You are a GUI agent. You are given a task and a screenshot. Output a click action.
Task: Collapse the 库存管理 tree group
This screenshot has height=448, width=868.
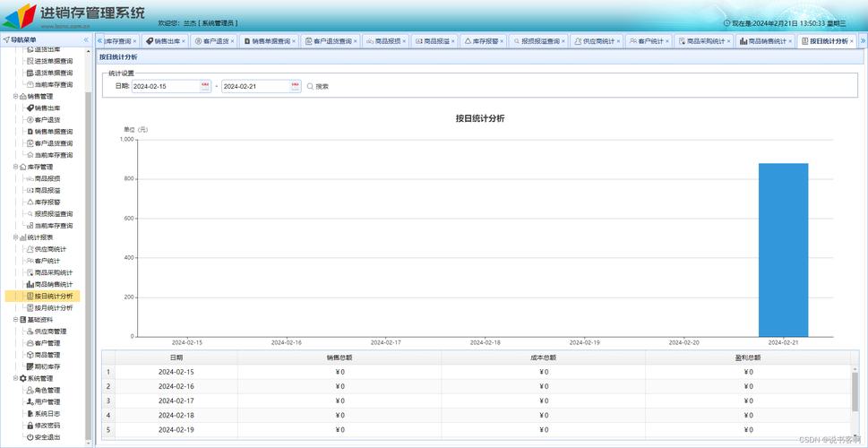pyautogui.click(x=15, y=167)
